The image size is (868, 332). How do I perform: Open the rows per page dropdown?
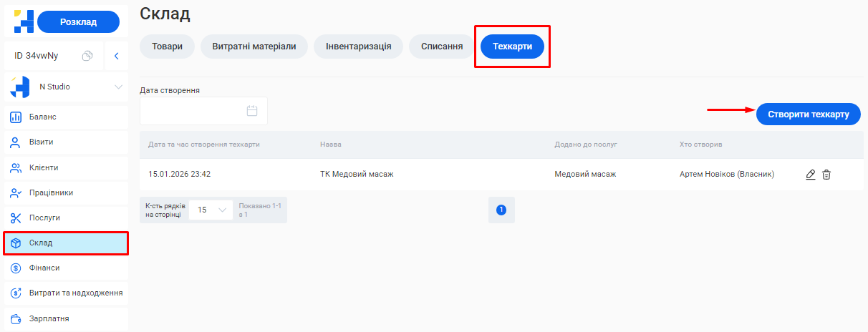click(x=211, y=210)
